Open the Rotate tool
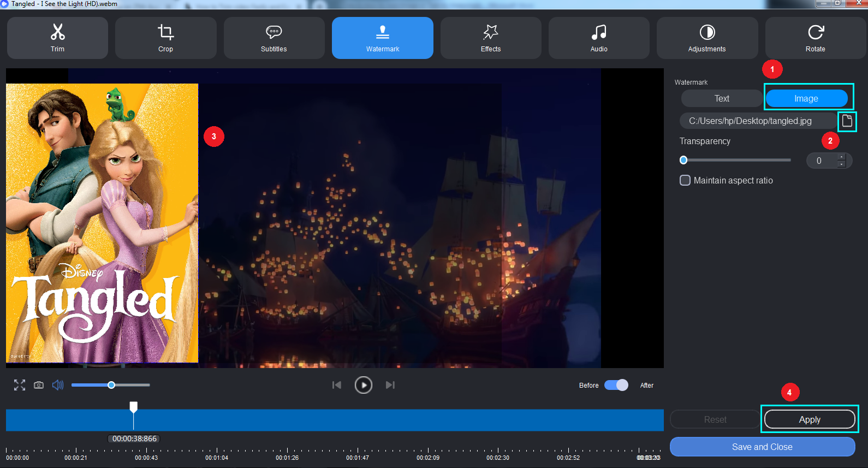 click(815, 38)
